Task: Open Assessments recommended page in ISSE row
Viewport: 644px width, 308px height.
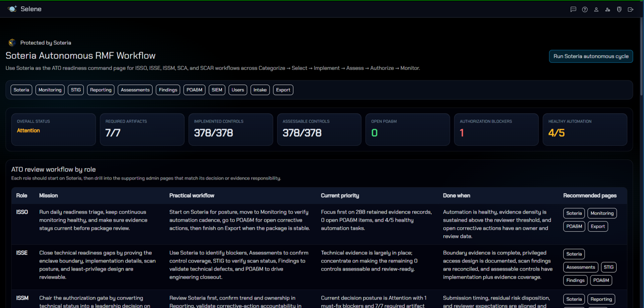Action: pyautogui.click(x=581, y=267)
